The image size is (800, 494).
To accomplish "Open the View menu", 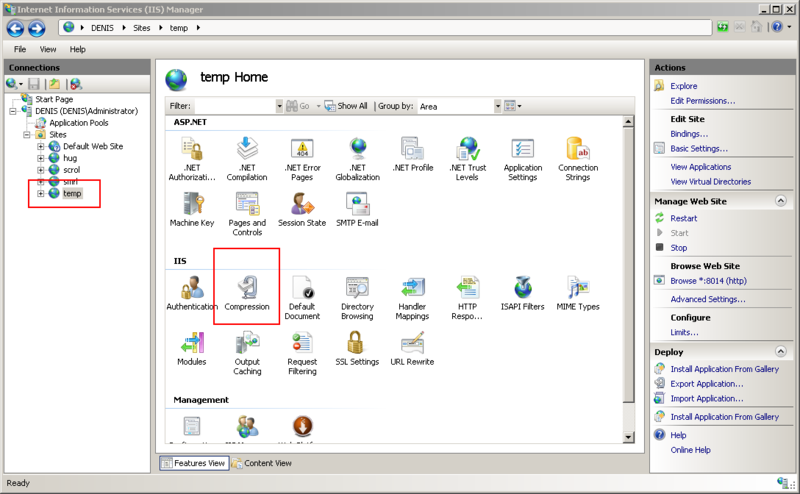I will pyautogui.click(x=48, y=50).
